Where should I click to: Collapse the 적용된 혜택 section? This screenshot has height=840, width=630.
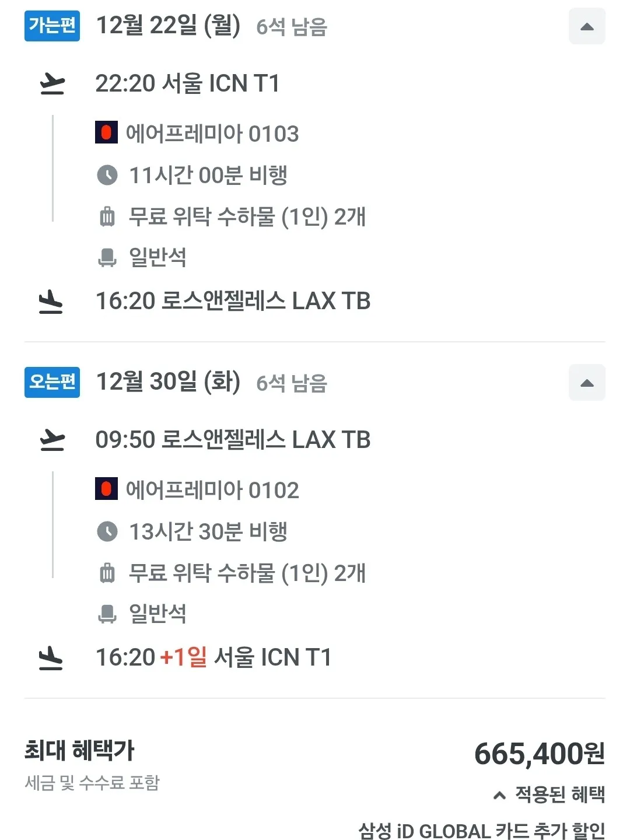pos(548,794)
